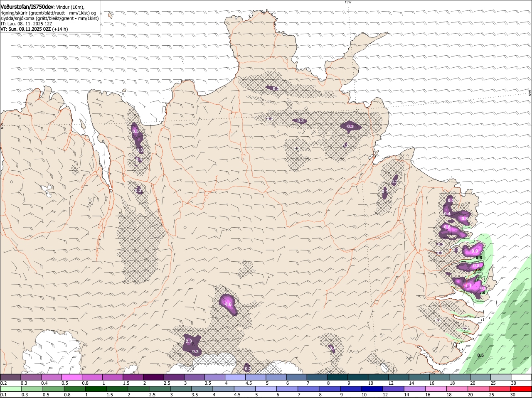Image resolution: width=532 pixels, height=398 pixels.
Task: Click the light periwinkle swatch between 4 and 4.5 in purple-row scale
Action: coord(235,377)
